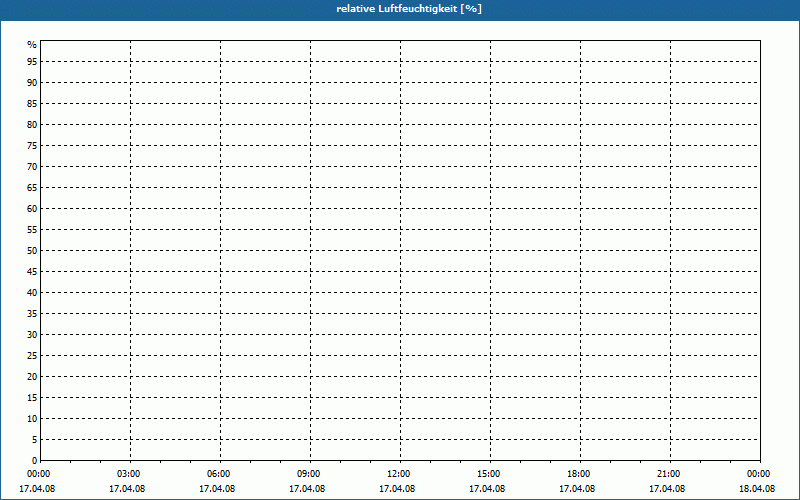Click the 'relative Luftfeuchtigkeit [%]' chart title

coord(400,9)
